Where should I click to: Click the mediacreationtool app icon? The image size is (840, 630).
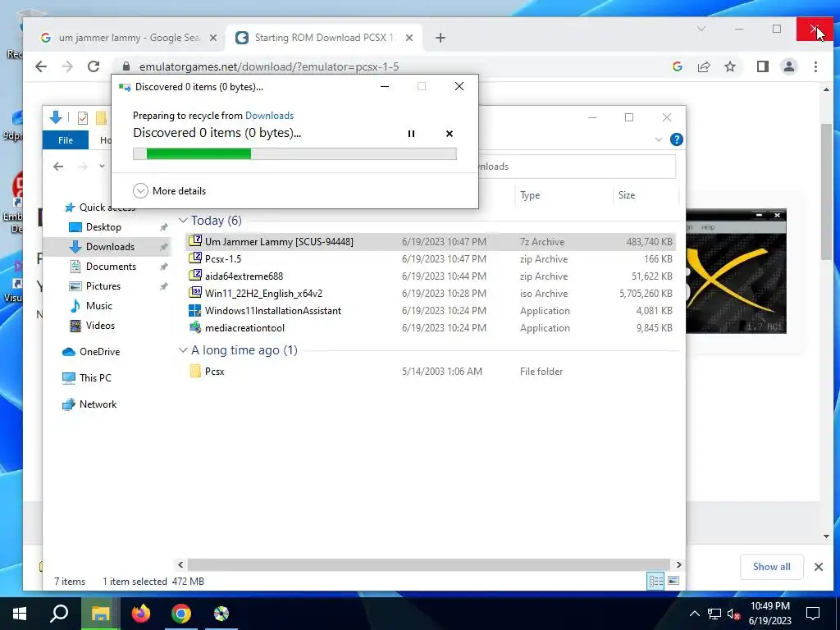pos(195,328)
